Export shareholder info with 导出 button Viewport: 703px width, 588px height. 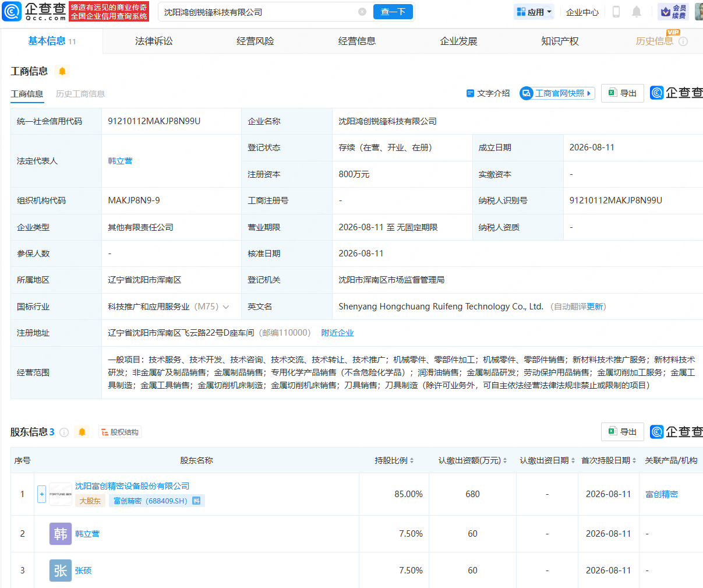(x=623, y=432)
